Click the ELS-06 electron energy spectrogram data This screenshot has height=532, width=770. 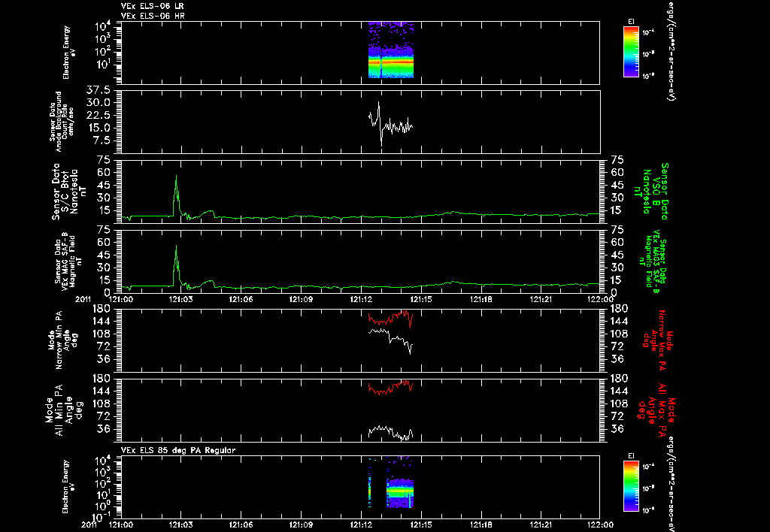(x=391, y=50)
